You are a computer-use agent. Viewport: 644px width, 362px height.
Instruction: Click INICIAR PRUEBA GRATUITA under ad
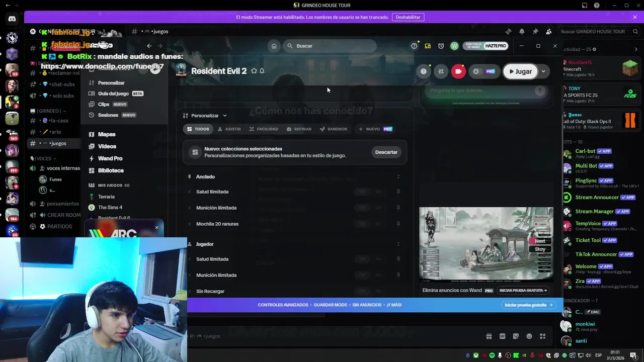[x=523, y=290]
